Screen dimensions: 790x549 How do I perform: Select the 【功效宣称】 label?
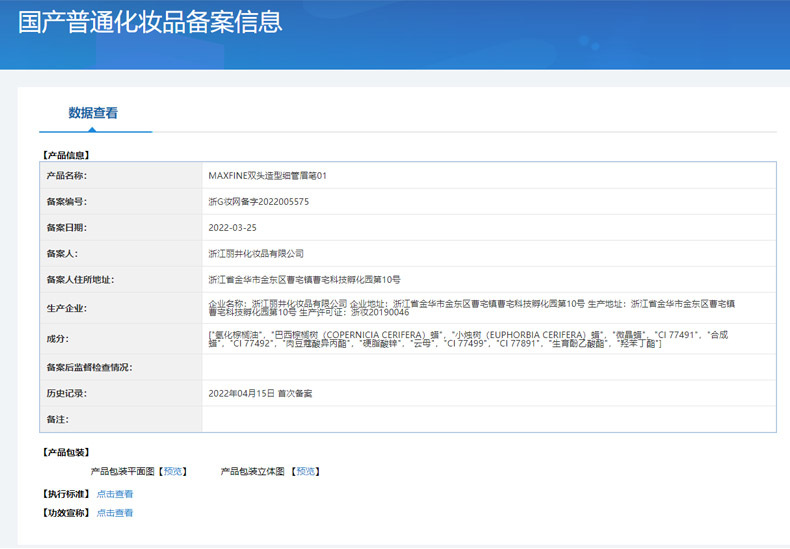[x=65, y=513]
